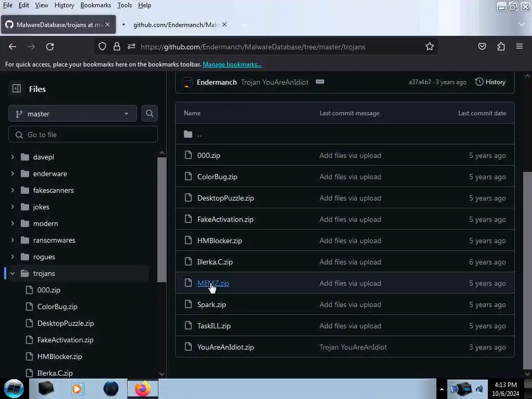Image resolution: width=532 pixels, height=399 pixels.
Task: Click the file icon beside 000.zip in the table
Action: pyautogui.click(x=188, y=155)
